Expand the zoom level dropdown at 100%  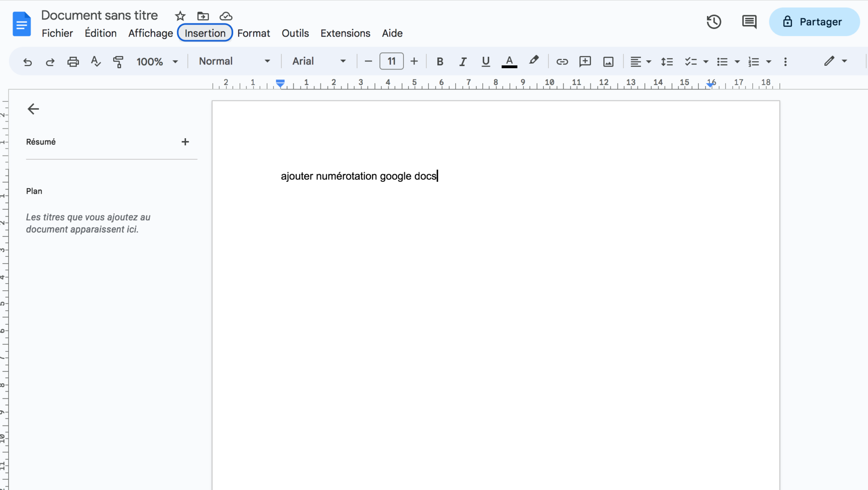pyautogui.click(x=156, y=61)
